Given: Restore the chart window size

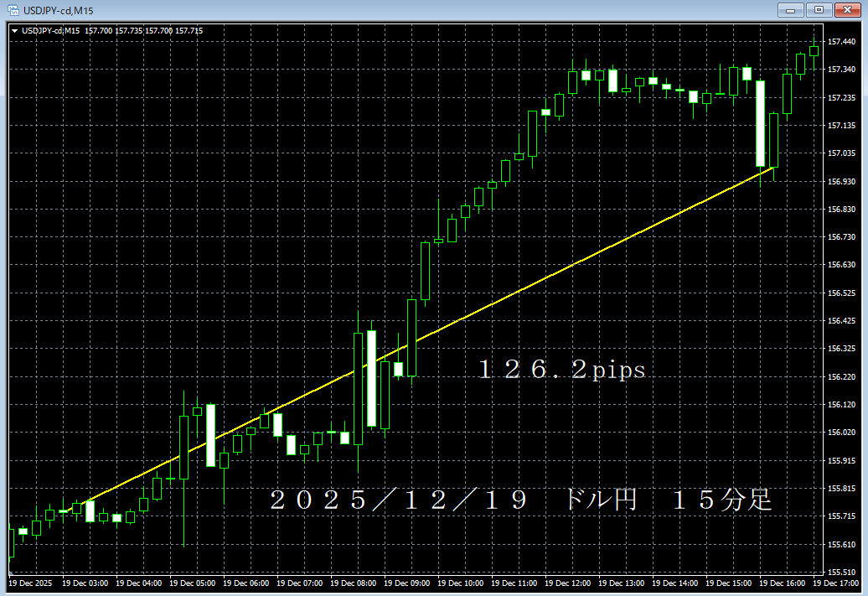Looking at the screenshot, I should coord(817,10).
